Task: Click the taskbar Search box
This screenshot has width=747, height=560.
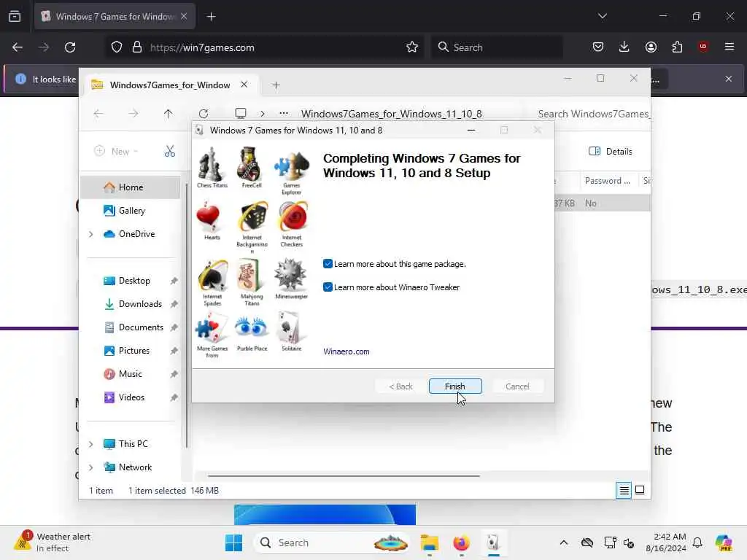Action: pos(333,542)
